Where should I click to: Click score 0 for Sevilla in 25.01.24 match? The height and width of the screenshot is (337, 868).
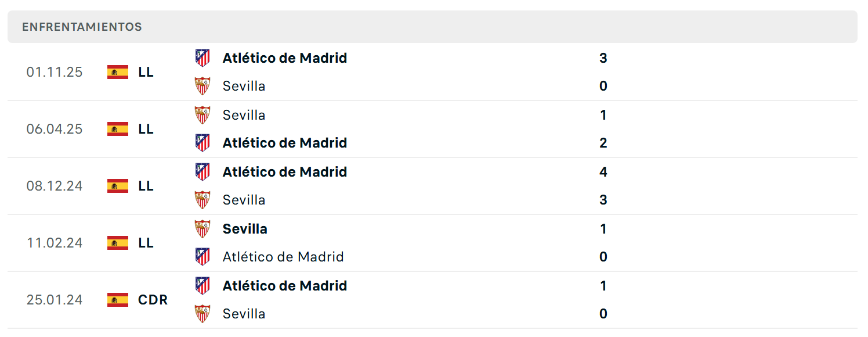tap(603, 314)
